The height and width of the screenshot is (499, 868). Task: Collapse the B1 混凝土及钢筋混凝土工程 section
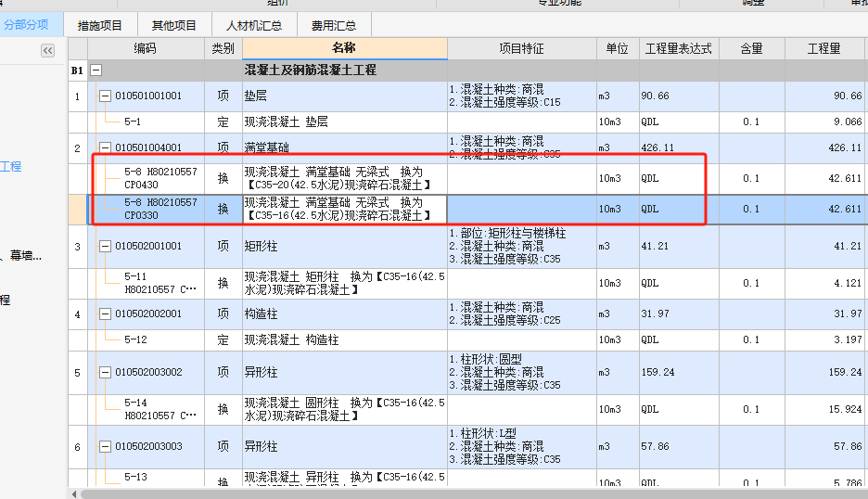point(96,70)
